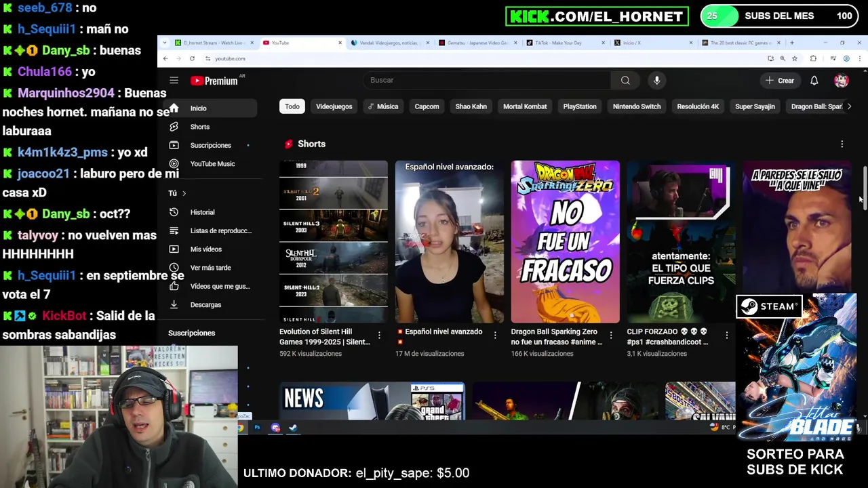Expand the Tú section chevron

tap(184, 193)
